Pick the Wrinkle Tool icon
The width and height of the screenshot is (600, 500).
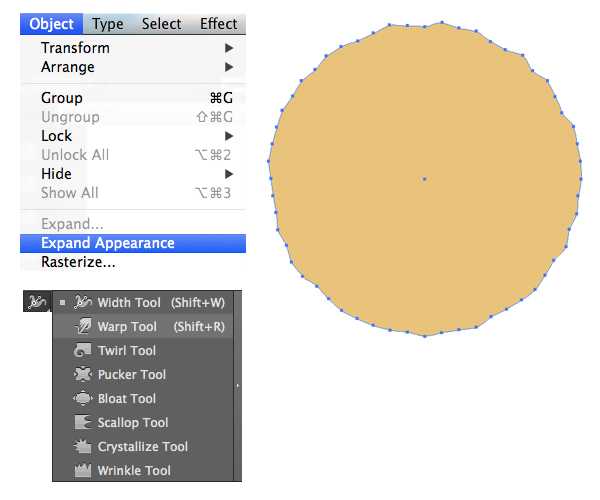coord(82,470)
